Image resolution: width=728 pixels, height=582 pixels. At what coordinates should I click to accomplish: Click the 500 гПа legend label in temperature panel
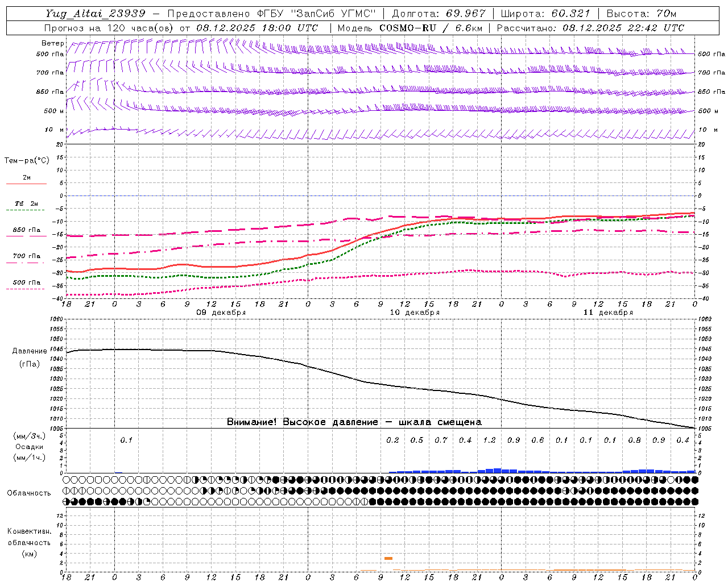[26, 282]
